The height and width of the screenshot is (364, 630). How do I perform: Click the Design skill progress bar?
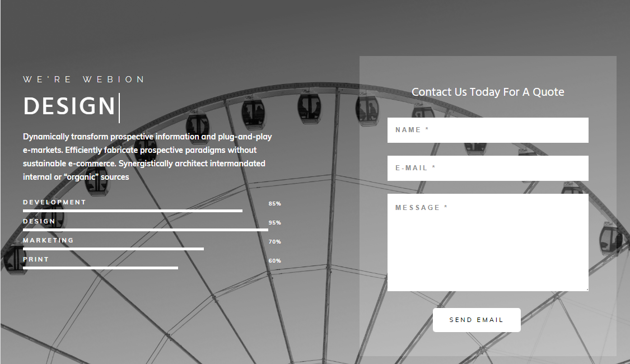coord(146,230)
